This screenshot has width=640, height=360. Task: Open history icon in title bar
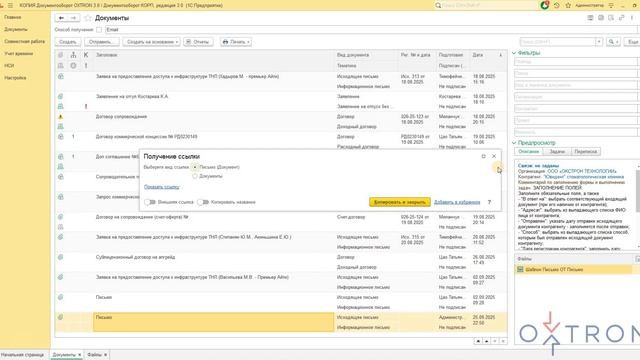coord(556,5)
